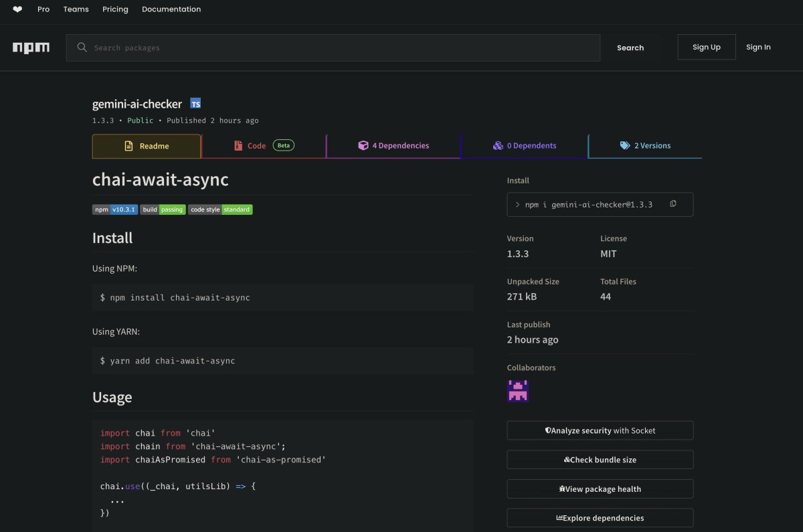Click the 271 kB unpacked size value
This screenshot has width=803, height=532.
(x=522, y=296)
